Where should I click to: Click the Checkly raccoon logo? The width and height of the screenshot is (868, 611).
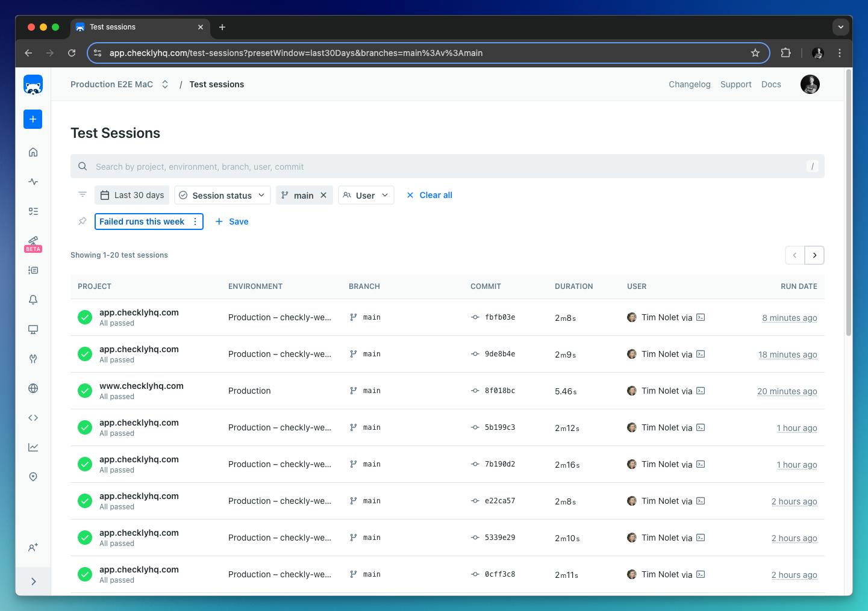[x=33, y=85]
